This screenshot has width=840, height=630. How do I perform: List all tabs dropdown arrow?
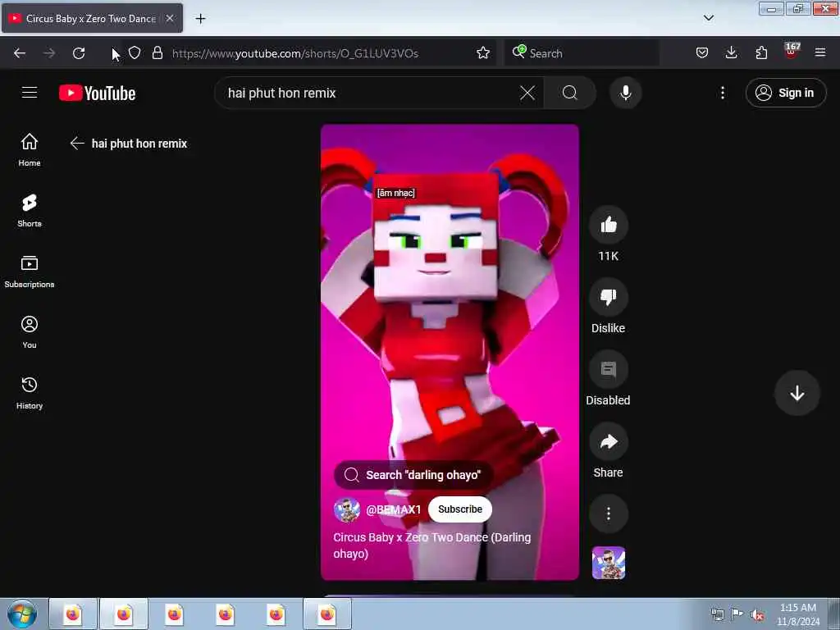pyautogui.click(x=708, y=18)
